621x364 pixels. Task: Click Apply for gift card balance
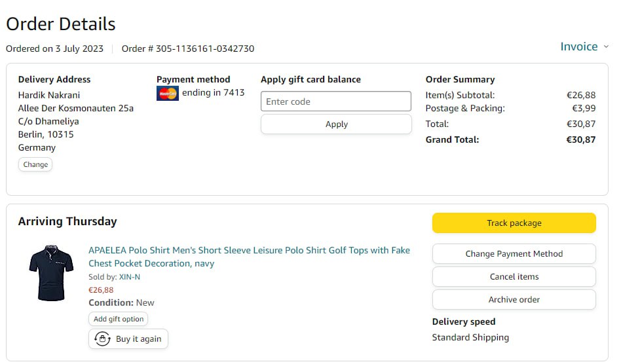(336, 124)
